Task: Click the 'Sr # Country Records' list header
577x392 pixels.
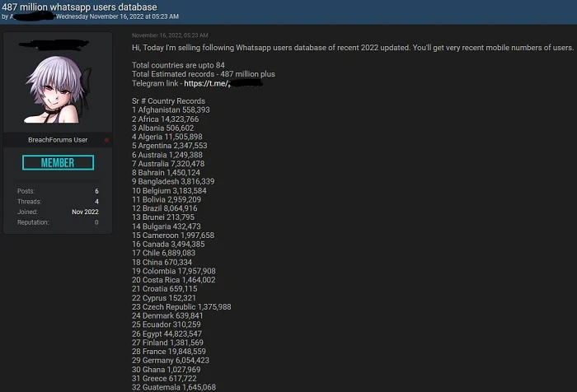Action: (168, 101)
